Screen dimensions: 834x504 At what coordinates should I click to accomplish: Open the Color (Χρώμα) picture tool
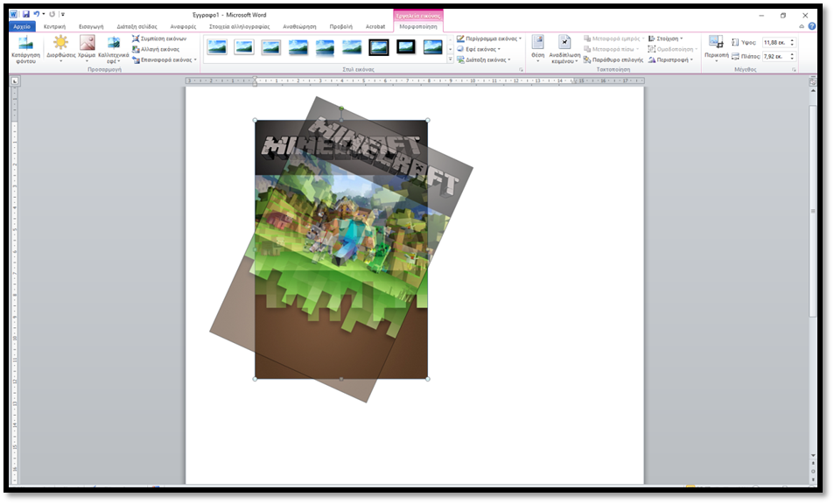[87, 50]
